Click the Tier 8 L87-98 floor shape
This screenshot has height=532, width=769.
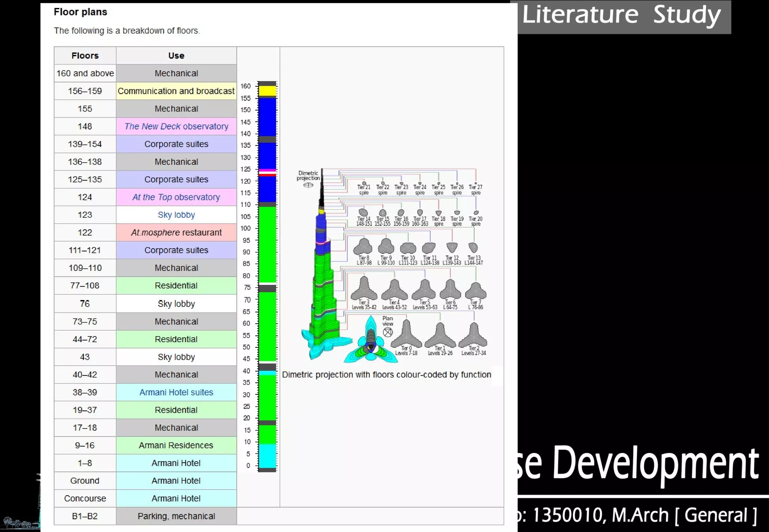click(363, 247)
